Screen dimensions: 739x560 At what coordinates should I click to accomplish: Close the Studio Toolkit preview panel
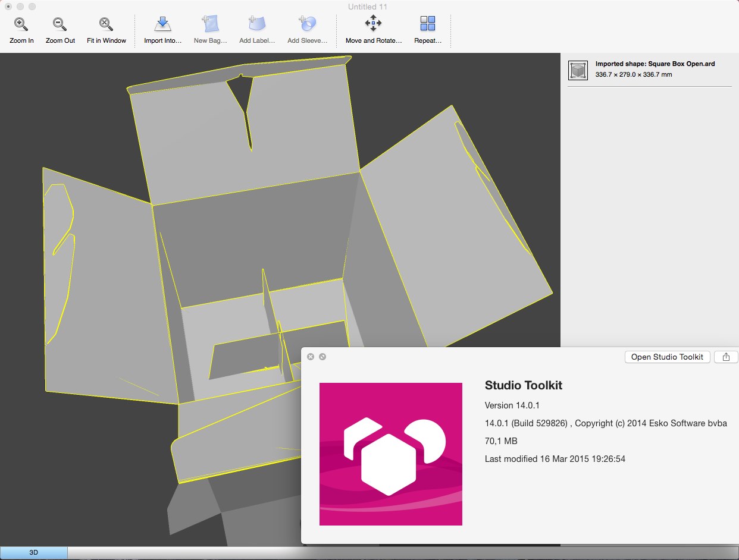311,357
